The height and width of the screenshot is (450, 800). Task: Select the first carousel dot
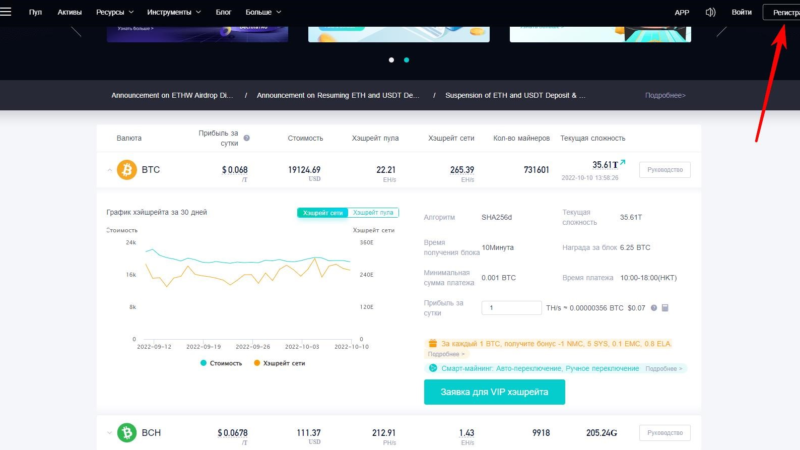[391, 60]
